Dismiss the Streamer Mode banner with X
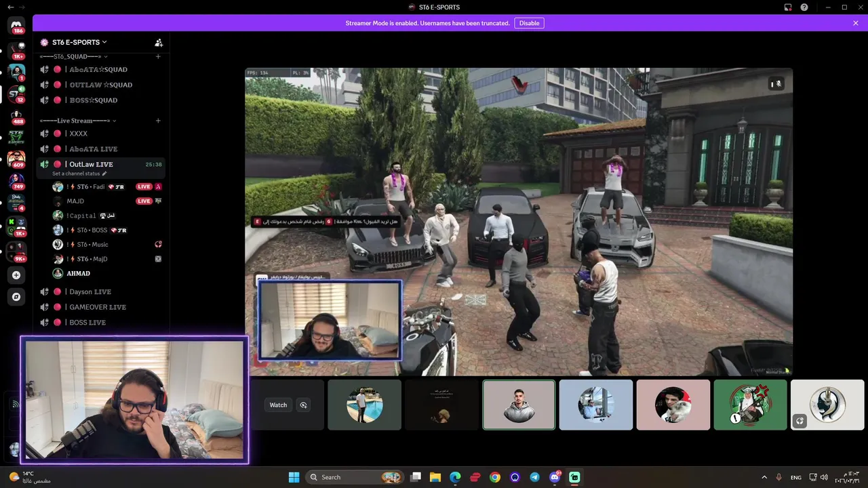868x488 pixels. [856, 23]
